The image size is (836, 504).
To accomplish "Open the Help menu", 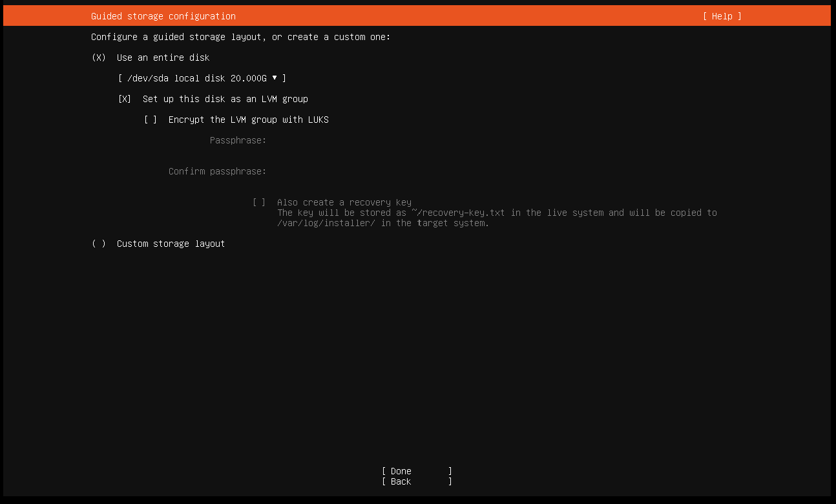I will coord(722,16).
